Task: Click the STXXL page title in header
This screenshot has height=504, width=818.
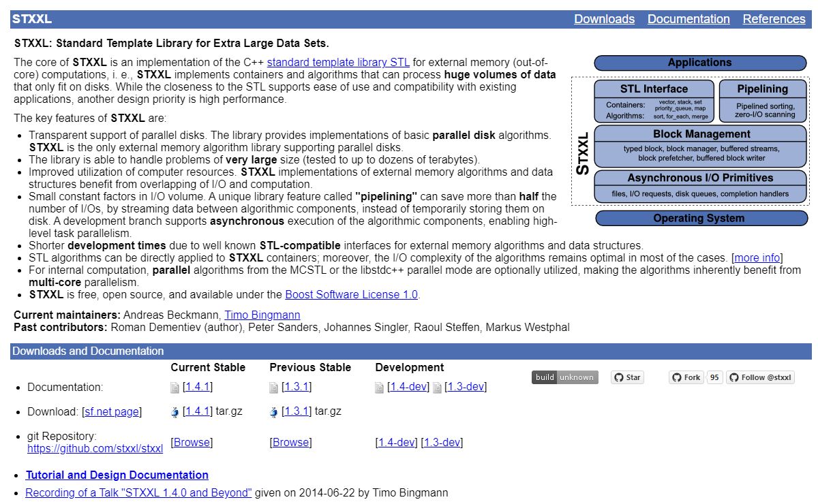Action: (x=32, y=19)
